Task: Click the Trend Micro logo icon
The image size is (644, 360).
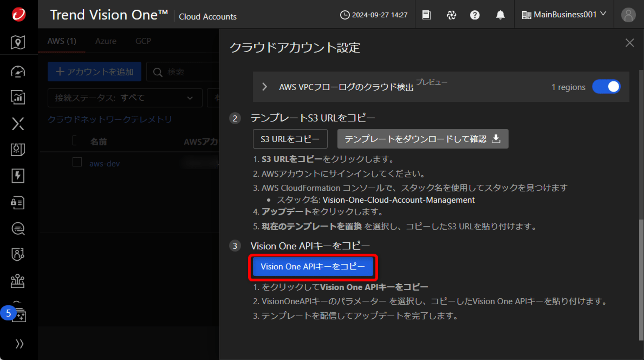Action: pyautogui.click(x=19, y=15)
